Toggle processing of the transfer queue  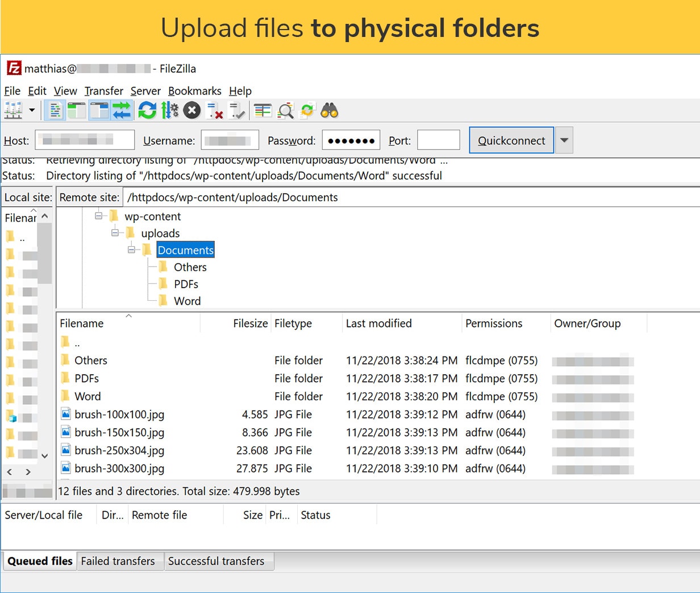169,110
